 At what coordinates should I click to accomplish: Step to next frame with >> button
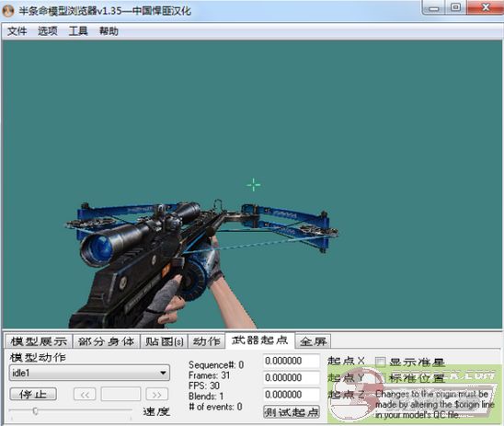click(x=157, y=394)
